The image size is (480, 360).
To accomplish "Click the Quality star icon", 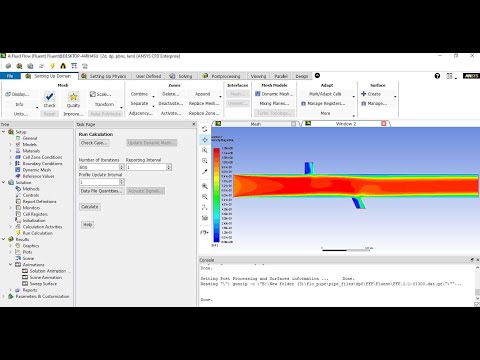I will tap(73, 97).
